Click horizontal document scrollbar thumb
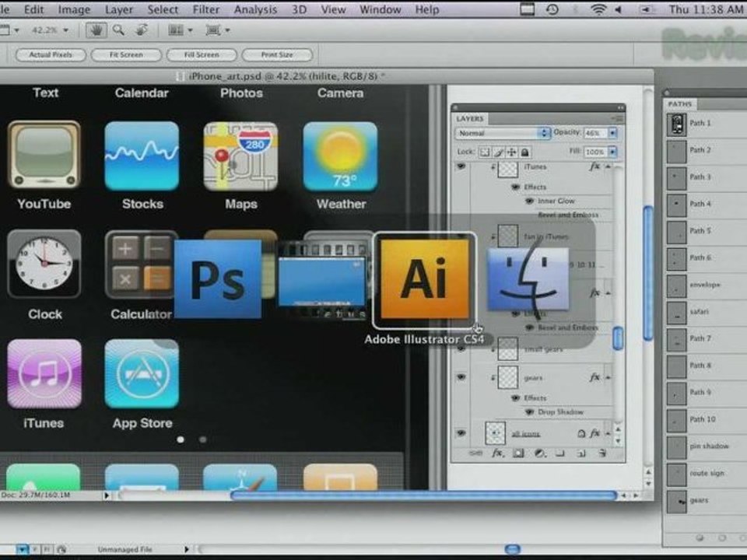The height and width of the screenshot is (560, 747). point(423,495)
